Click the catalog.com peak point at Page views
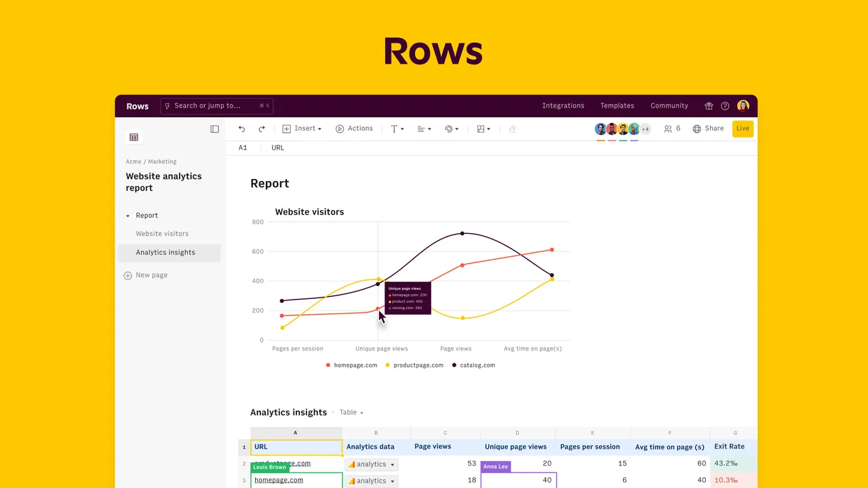 point(462,233)
